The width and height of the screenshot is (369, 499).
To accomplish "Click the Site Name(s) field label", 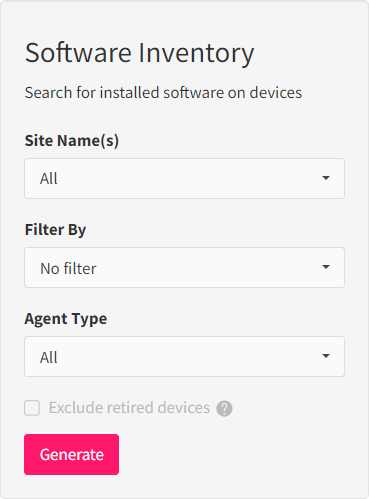I will pyautogui.click(x=72, y=141).
